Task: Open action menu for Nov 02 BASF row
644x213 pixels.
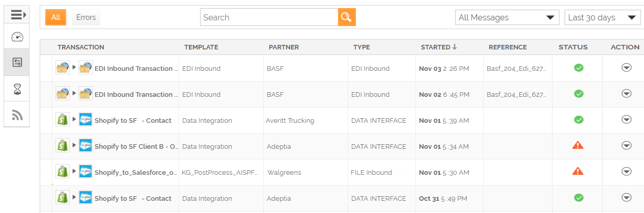Action: click(627, 93)
